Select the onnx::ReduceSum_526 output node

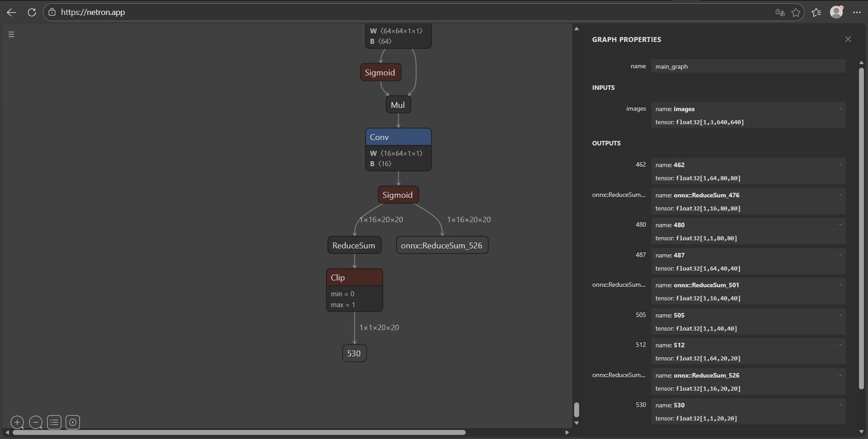[x=442, y=245]
